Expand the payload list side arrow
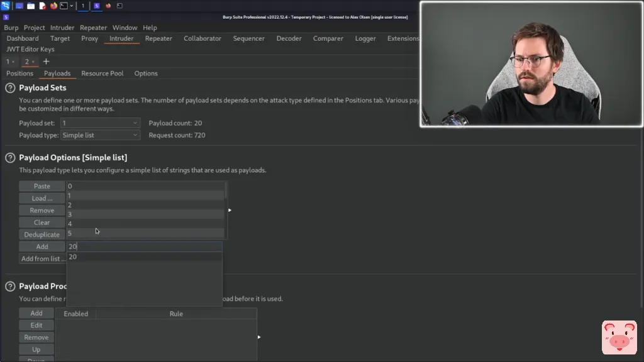The image size is (644, 362). 230,210
